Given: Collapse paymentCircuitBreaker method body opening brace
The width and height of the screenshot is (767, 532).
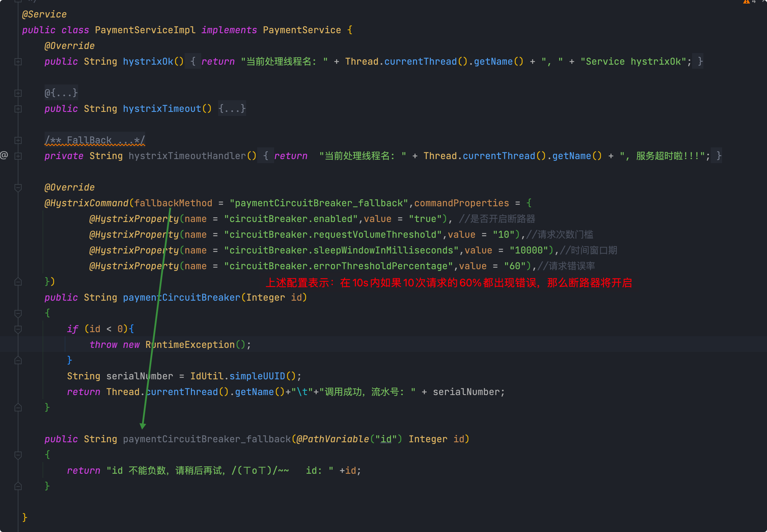Looking at the screenshot, I should pyautogui.click(x=18, y=313).
